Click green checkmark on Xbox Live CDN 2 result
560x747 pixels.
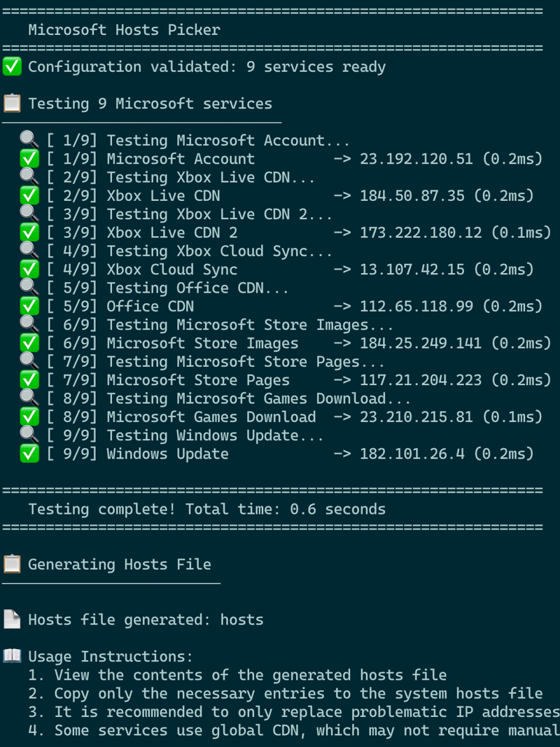tap(29, 232)
